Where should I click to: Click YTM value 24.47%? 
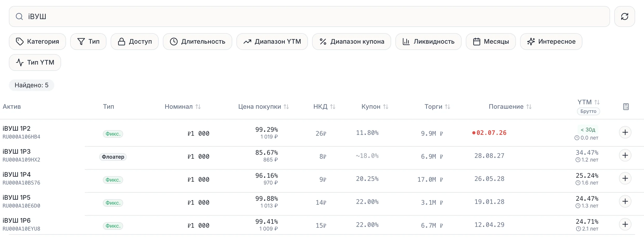pos(587,198)
